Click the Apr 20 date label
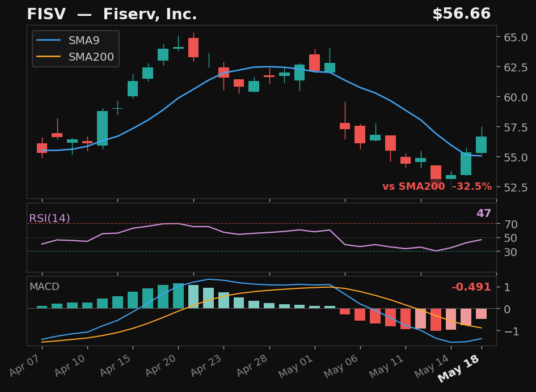Viewport: 536px width, 392px height. click(161, 366)
